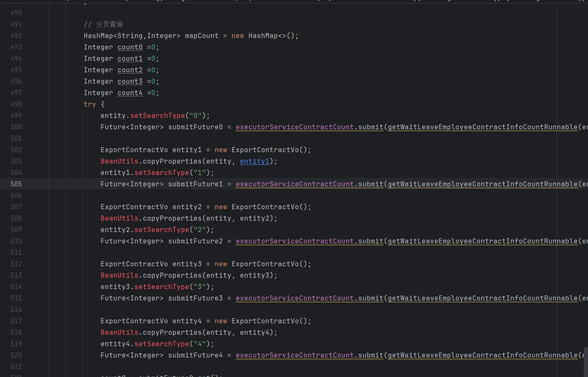Click entity2.setSearchType("2") statement
Viewport: 588px width, 377px height.
pyautogui.click(x=158, y=229)
